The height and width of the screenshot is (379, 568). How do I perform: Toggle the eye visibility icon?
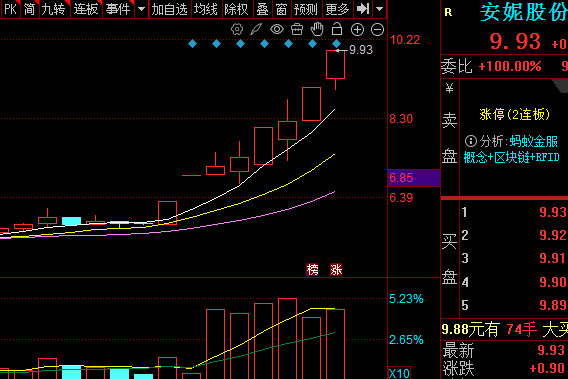click(277, 29)
